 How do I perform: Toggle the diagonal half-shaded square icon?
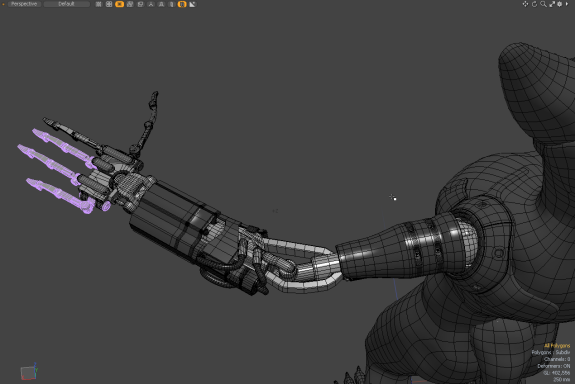tap(193, 4)
